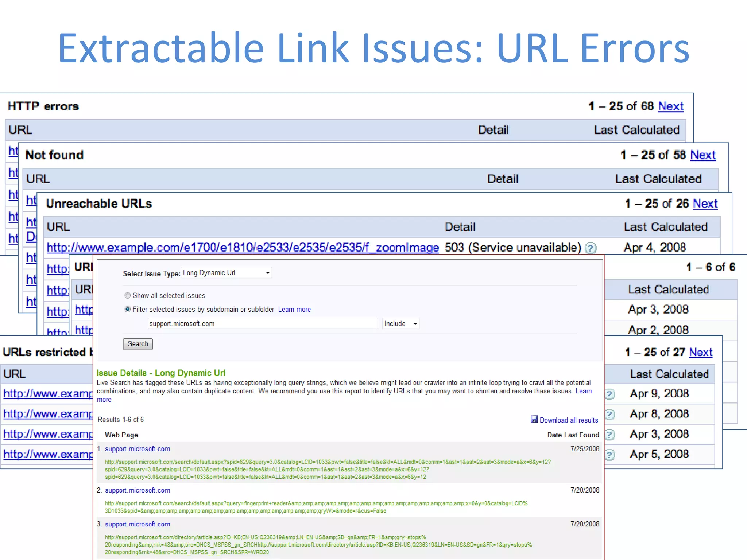Click '503 (Service unavailable)' detail text
The width and height of the screenshot is (747, 560).
click(x=513, y=248)
